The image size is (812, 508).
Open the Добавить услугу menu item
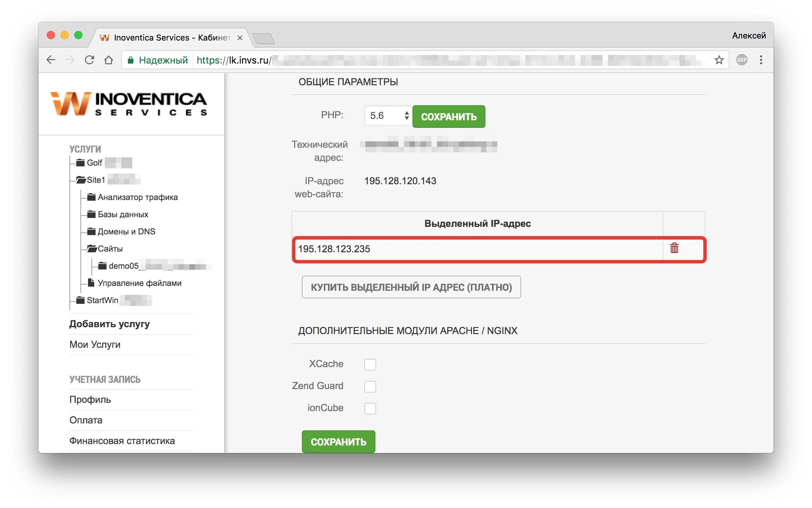pos(110,324)
